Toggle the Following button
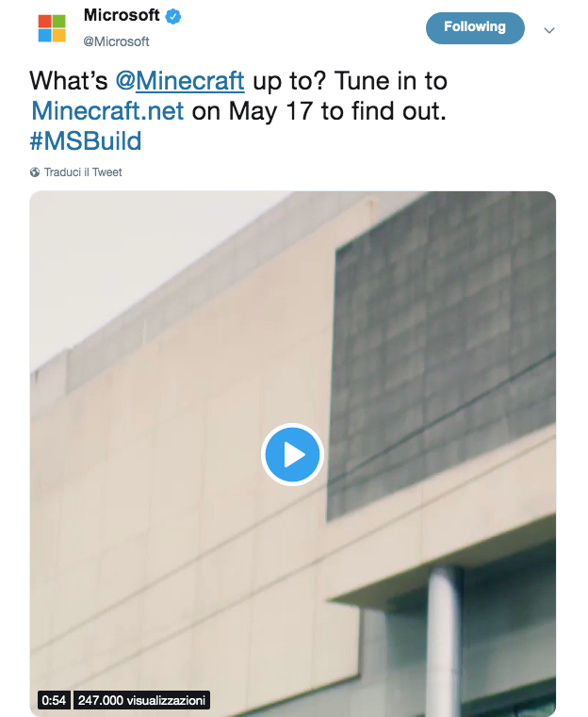 click(x=474, y=27)
